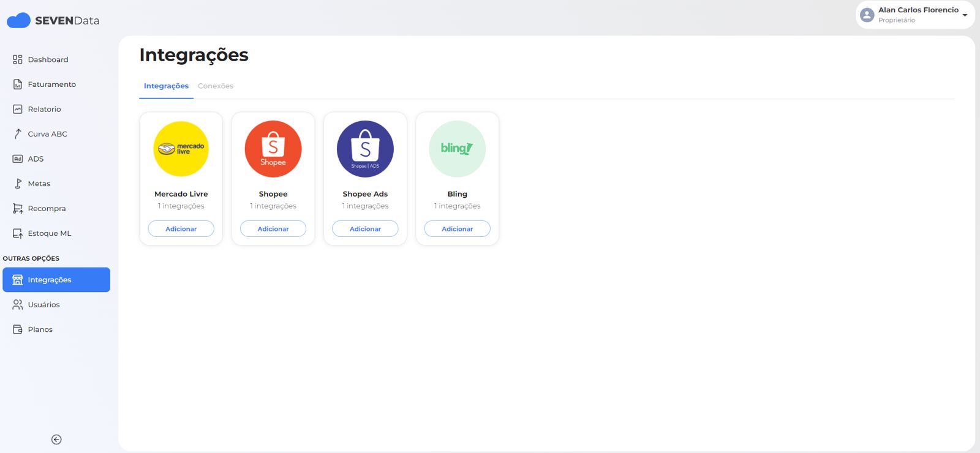Click the Integrações page heading
980x453 pixels.
pos(194,55)
